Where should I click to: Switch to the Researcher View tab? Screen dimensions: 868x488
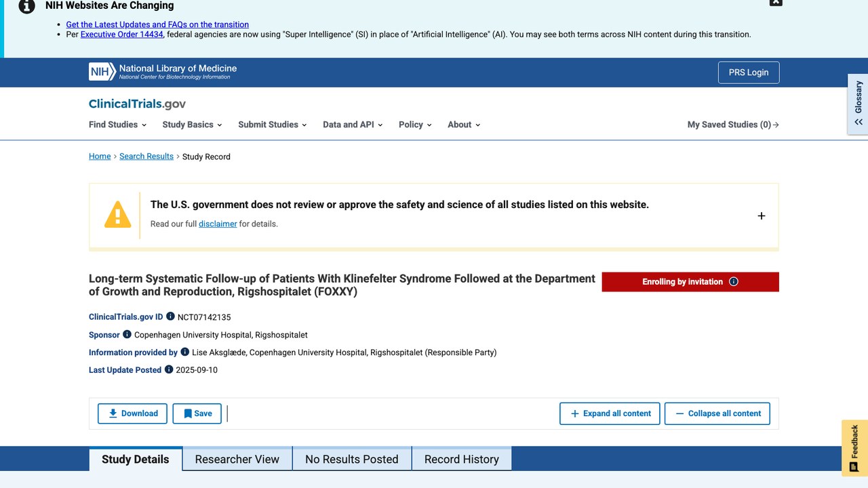(237, 459)
